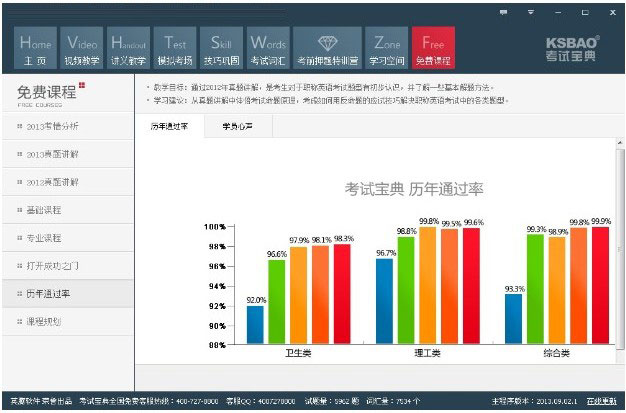Click the 试题量 count in status bar
Viewport: 626px width, 413px height.
tap(332, 401)
